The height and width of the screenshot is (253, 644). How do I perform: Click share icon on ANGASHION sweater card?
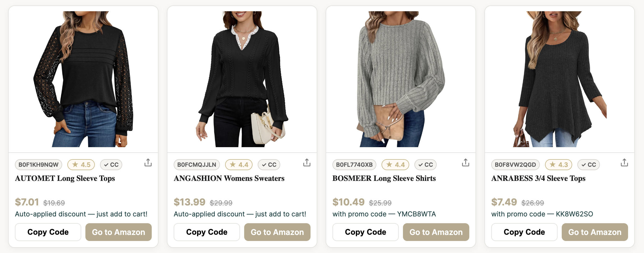point(307,163)
